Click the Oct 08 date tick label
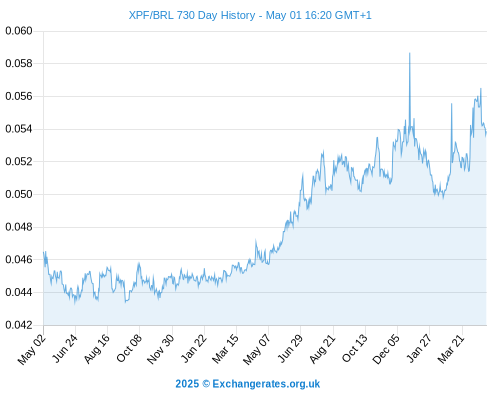 tap(129, 348)
